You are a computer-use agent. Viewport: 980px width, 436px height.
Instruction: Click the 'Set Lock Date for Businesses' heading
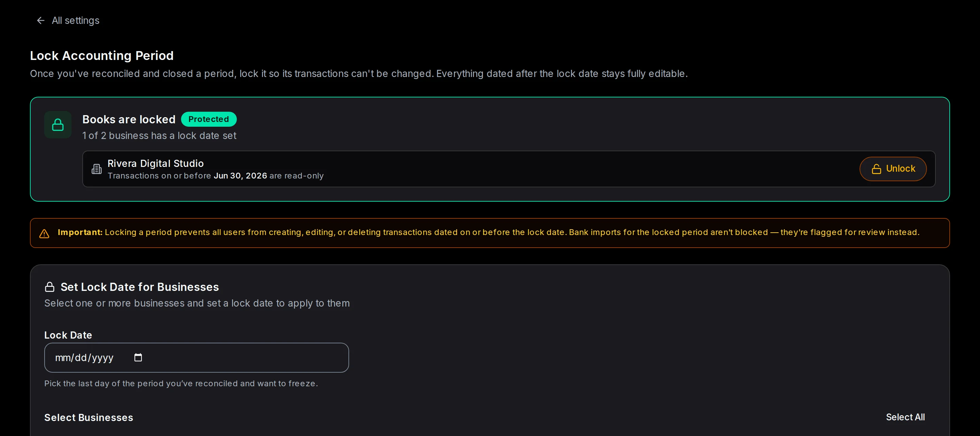(140, 287)
